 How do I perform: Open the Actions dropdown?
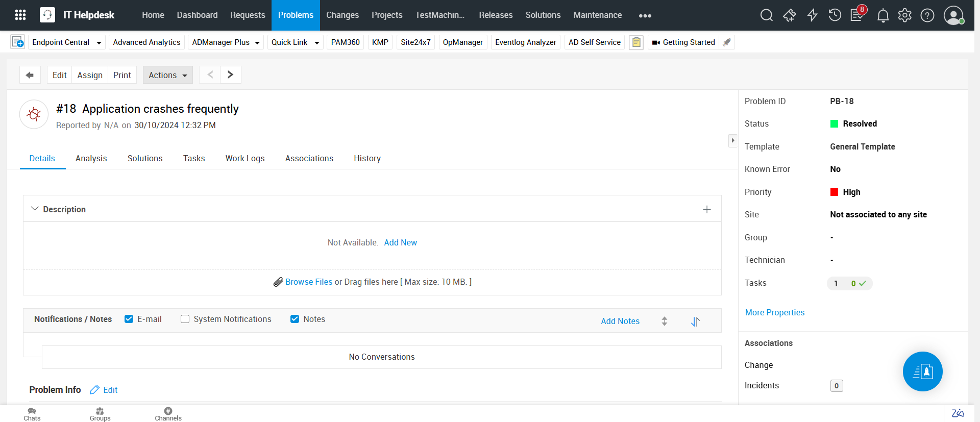[x=167, y=75]
